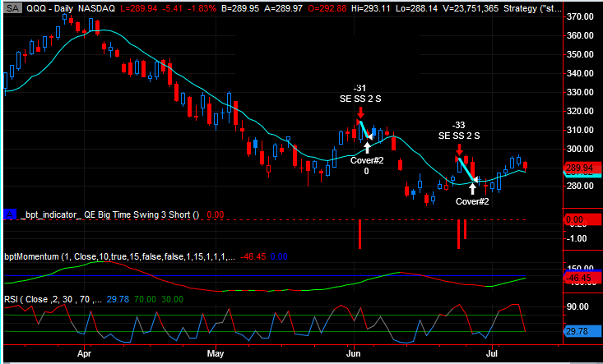Click the 'Jul' date axis label
603x364 pixels.
coord(492,353)
